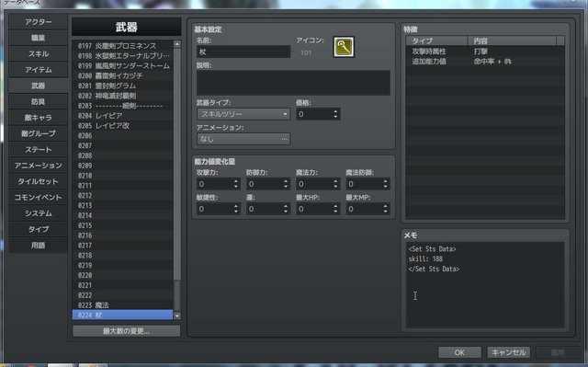Increase the 価格 value
This screenshot has height=367, width=588.
335,111
